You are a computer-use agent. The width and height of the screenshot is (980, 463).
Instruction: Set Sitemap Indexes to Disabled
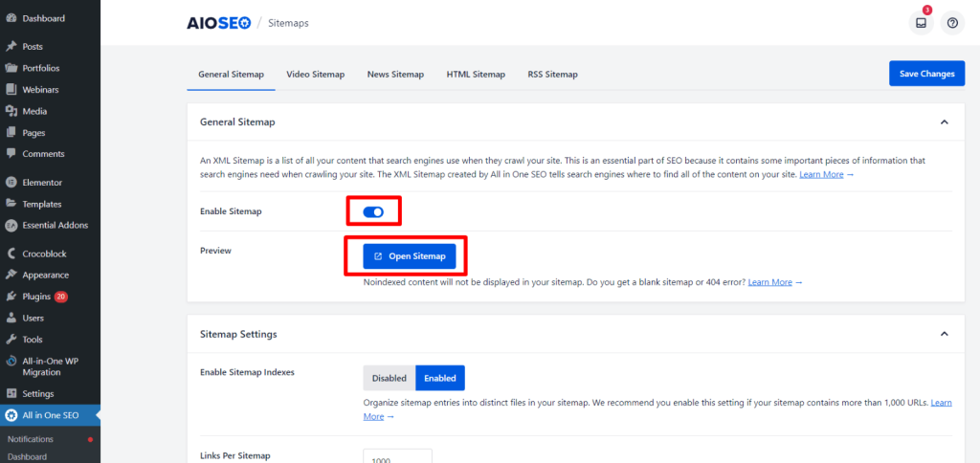click(390, 378)
